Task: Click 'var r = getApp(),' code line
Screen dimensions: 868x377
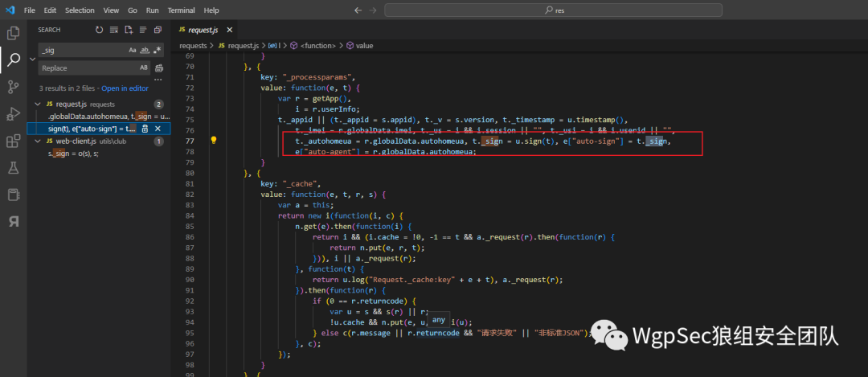Action: point(314,99)
